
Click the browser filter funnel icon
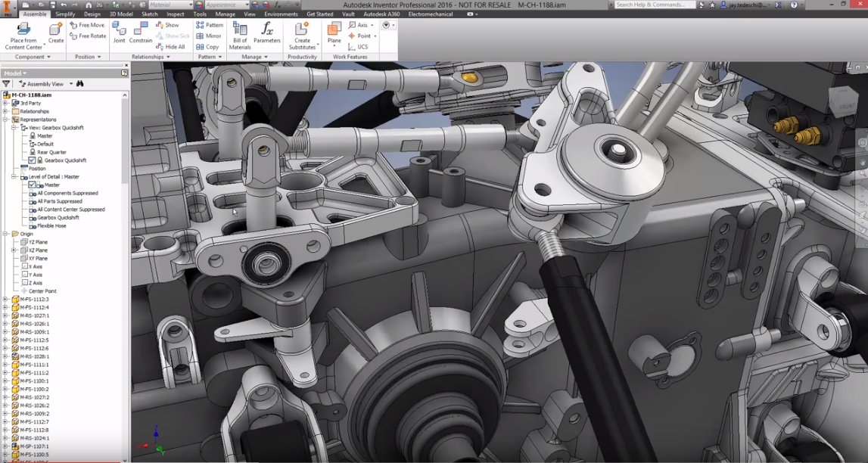tap(7, 84)
